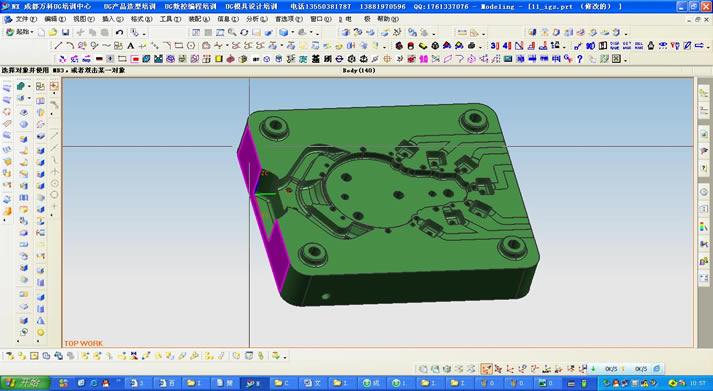Select the Arc curve tool
The height and width of the screenshot is (391, 713).
coord(70,45)
